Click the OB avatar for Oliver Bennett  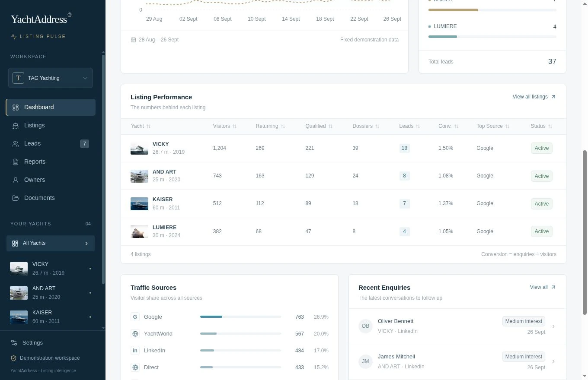[x=365, y=326]
